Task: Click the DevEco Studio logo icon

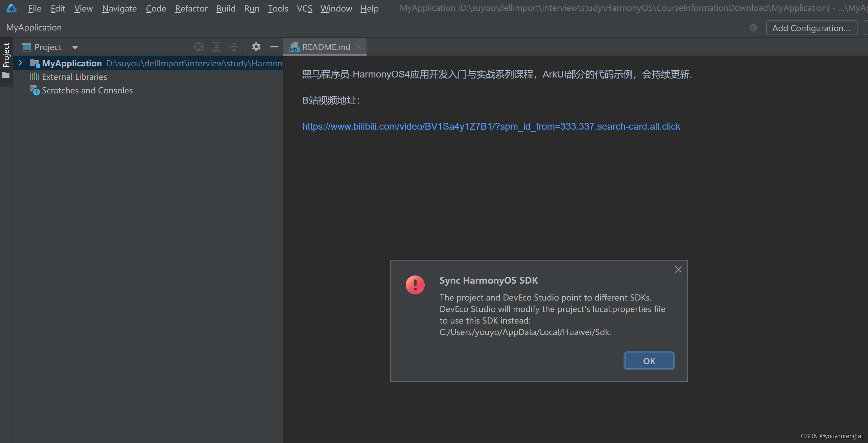Action: point(11,8)
